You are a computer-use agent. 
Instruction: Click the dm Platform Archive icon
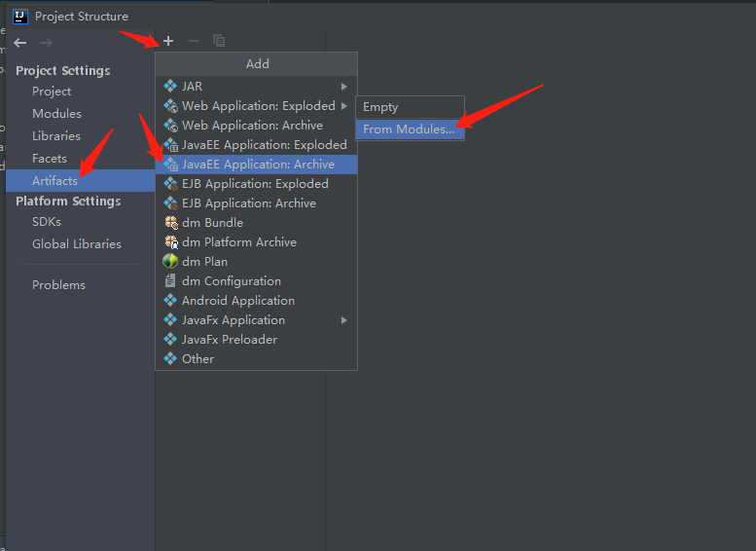coord(171,241)
